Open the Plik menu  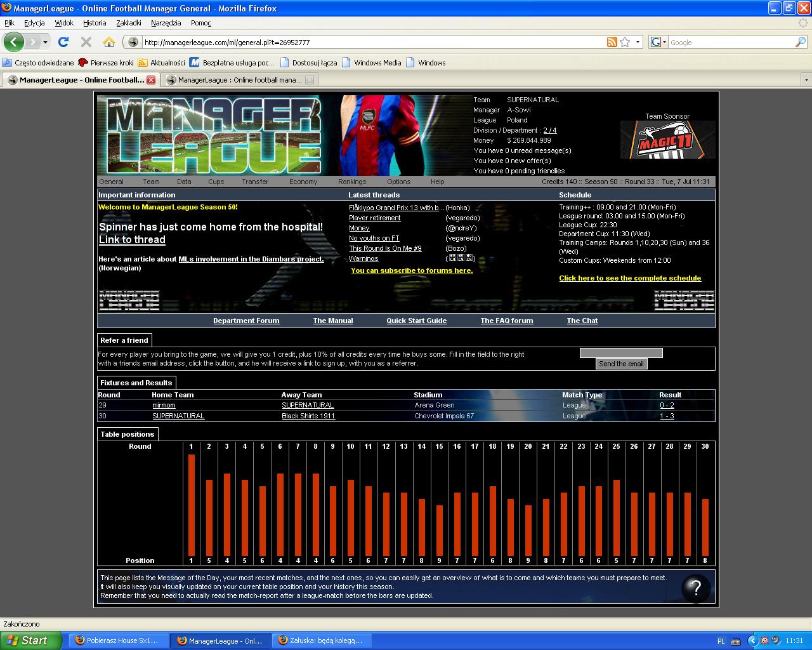pos(10,23)
